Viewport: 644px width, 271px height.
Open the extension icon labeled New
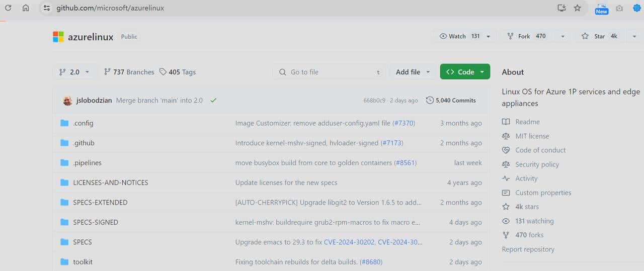pyautogui.click(x=601, y=9)
